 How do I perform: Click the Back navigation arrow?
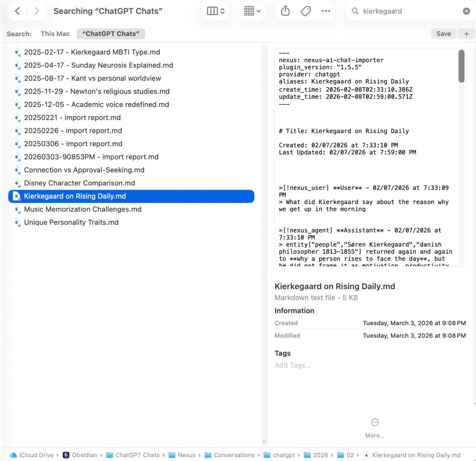tap(17, 11)
